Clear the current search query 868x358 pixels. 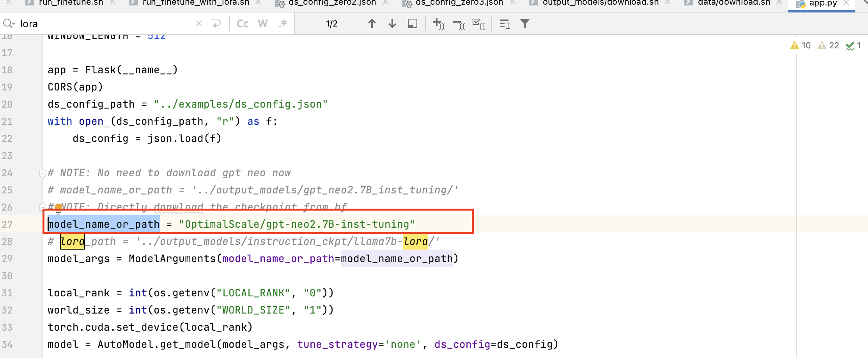tap(198, 23)
